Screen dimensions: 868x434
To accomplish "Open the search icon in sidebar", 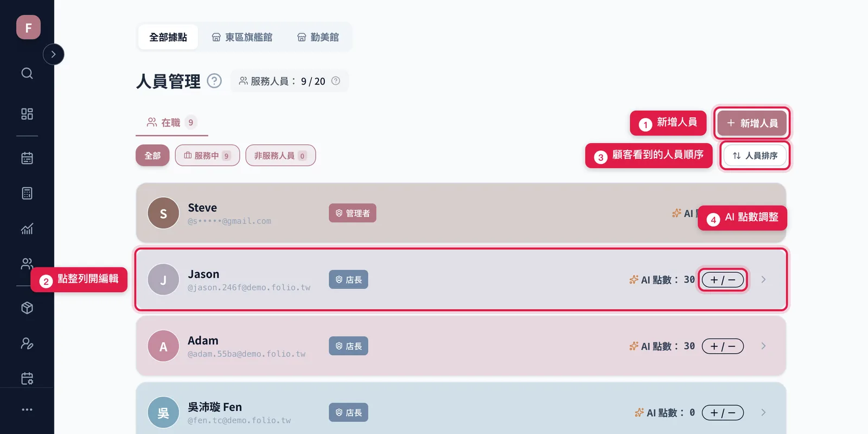I will 27,73.
